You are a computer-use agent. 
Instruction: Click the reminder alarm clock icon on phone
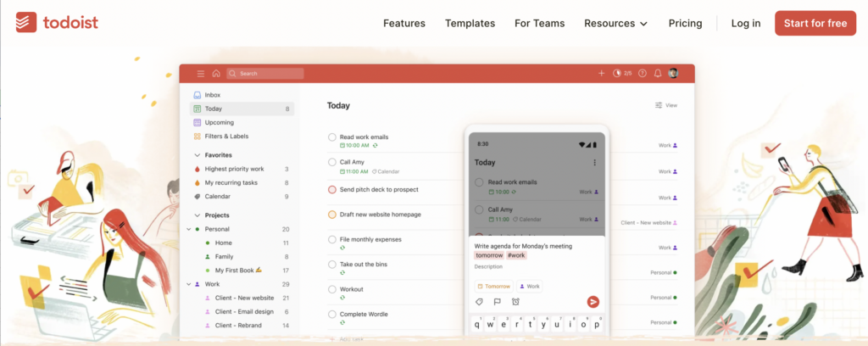[x=515, y=302]
